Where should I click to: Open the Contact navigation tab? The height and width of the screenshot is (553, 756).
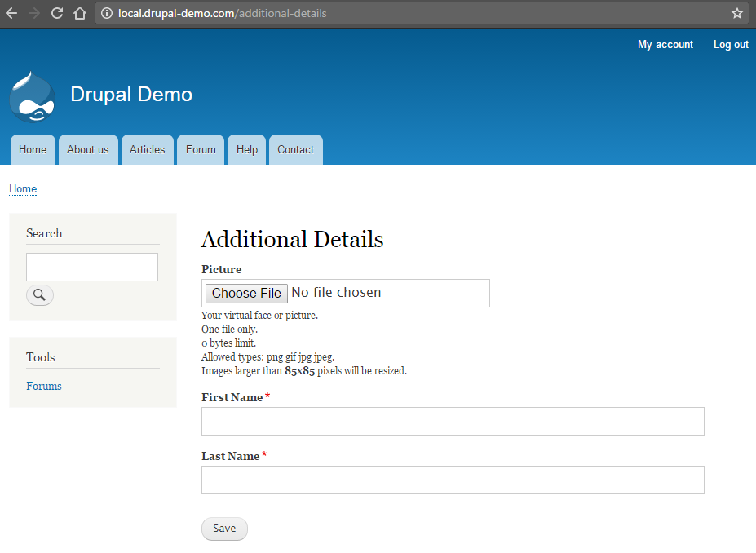click(295, 149)
